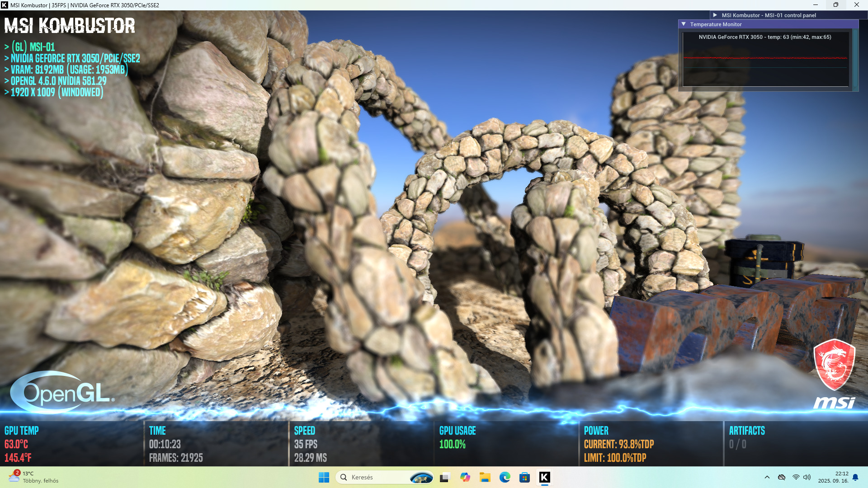Open File Explorer from the taskbar
The width and height of the screenshot is (868, 488).
pos(485,477)
